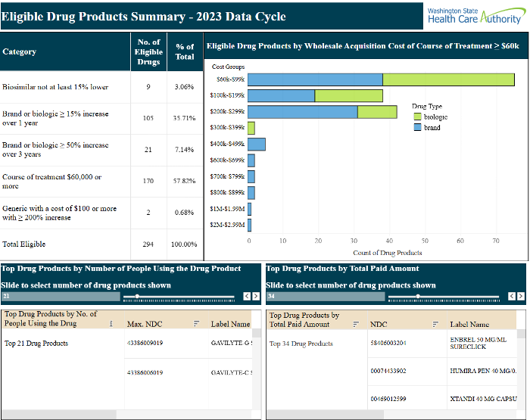Select the $2M-$2.99M bar
Viewport: 530px width, 420px height.
pyautogui.click(x=249, y=225)
